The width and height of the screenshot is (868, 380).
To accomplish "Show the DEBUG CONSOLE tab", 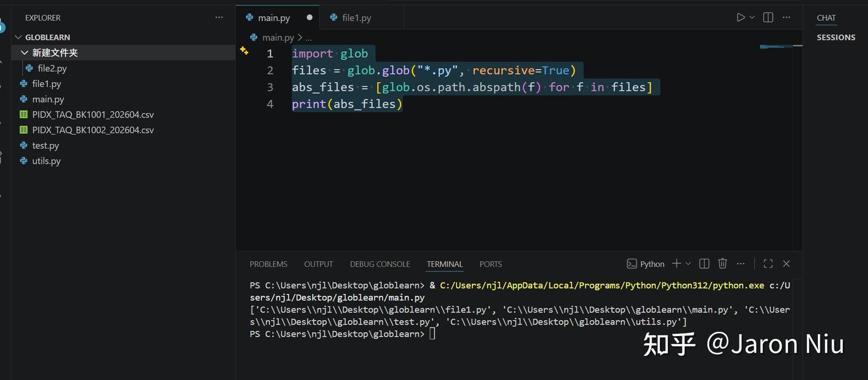I will tap(380, 264).
